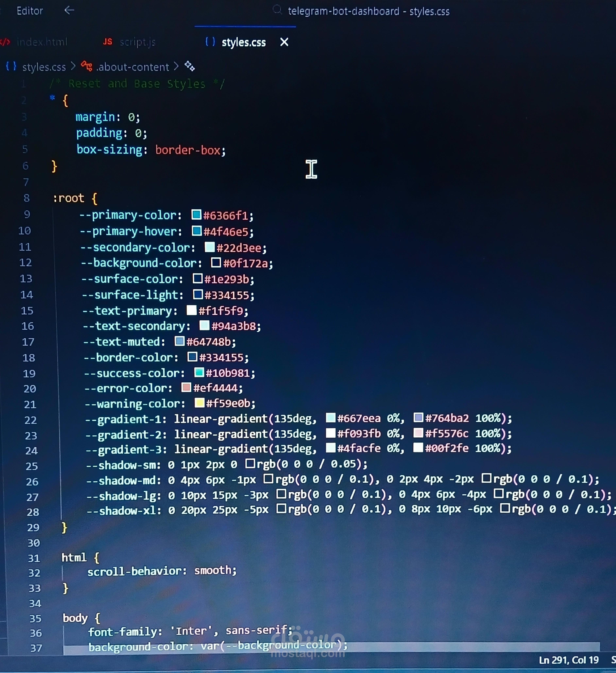Open color swatch for --primary-hover #4f46e5
Screen dimensions: 616x673
click(197, 231)
